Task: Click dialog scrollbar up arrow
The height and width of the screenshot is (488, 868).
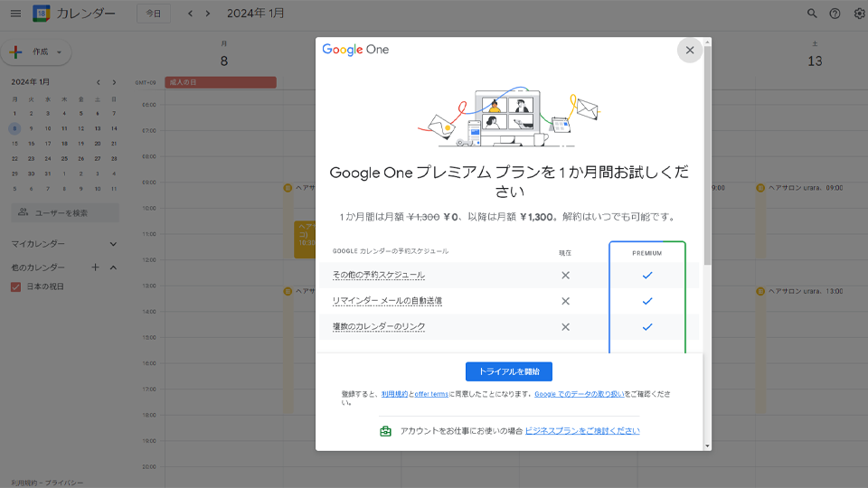Action: (707, 42)
